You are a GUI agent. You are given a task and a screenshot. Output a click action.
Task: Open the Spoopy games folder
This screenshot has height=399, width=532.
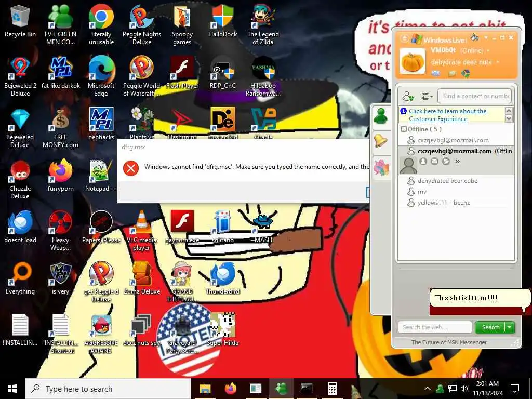point(182,24)
